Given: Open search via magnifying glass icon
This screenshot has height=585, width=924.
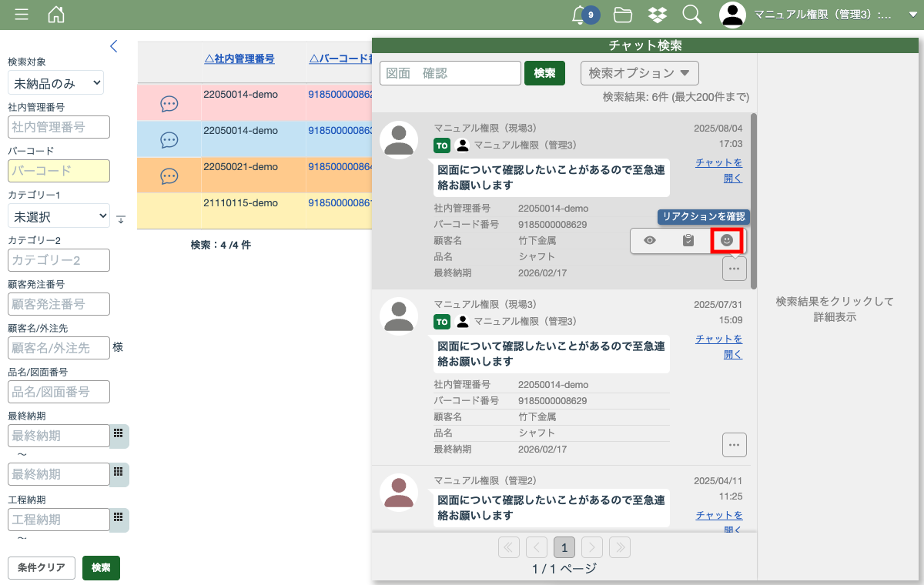Looking at the screenshot, I should tap(691, 15).
